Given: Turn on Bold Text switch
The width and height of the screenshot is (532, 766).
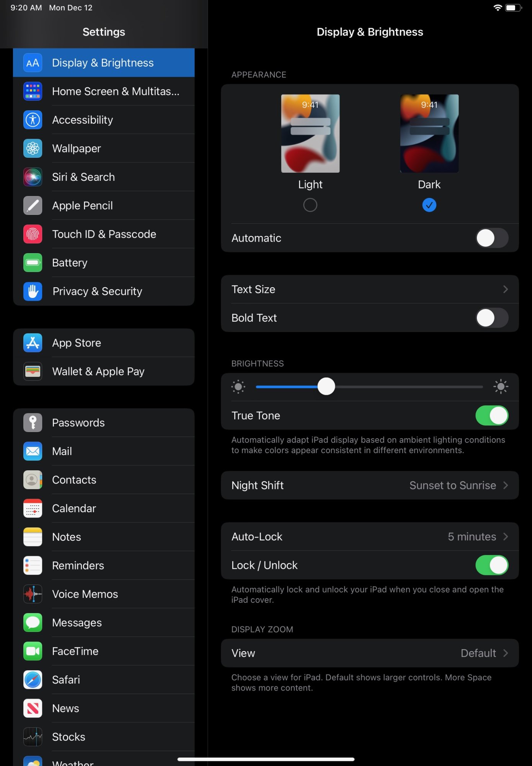Looking at the screenshot, I should click(x=492, y=318).
